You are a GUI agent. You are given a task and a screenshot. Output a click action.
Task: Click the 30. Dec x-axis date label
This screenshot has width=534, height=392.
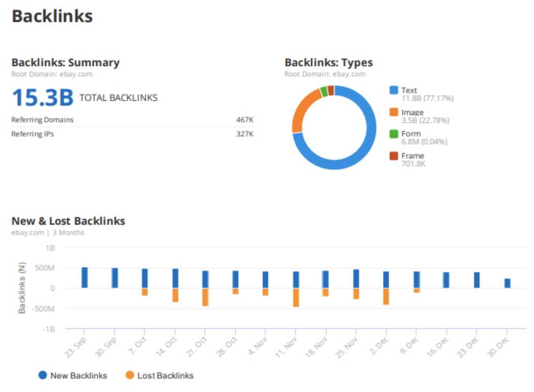[x=499, y=347]
